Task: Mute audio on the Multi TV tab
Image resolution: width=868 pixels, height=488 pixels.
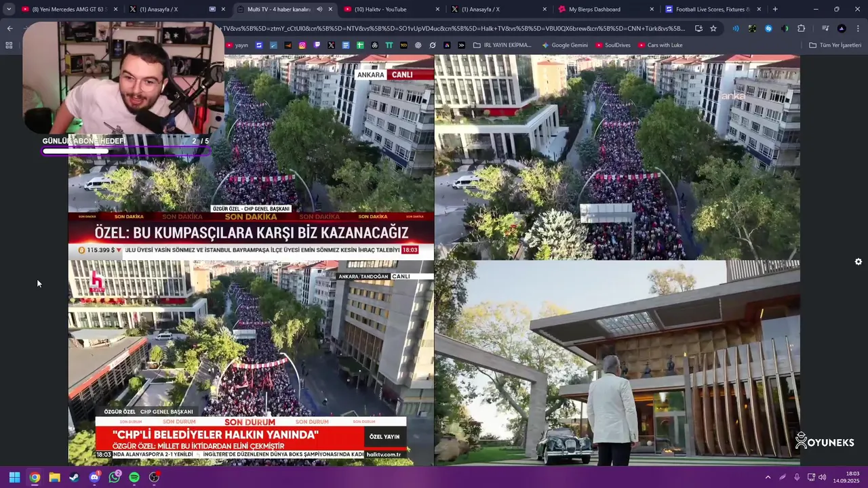Action: 319,9
